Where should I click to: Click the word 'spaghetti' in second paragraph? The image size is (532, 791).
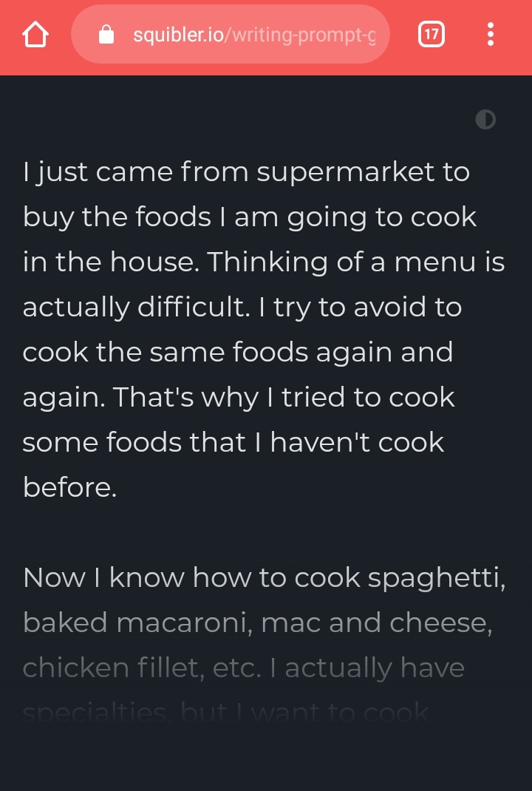(436, 579)
